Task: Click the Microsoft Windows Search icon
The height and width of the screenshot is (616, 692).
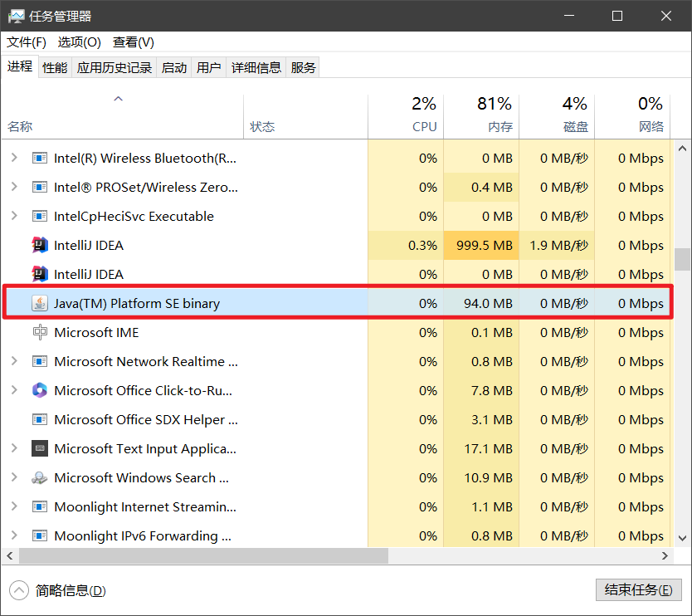Action: (x=40, y=478)
